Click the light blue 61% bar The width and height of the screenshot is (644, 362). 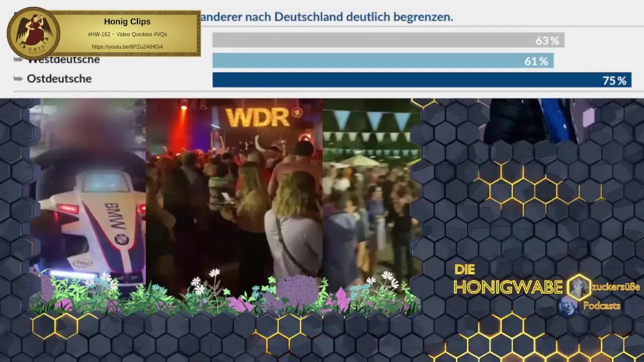(383, 61)
